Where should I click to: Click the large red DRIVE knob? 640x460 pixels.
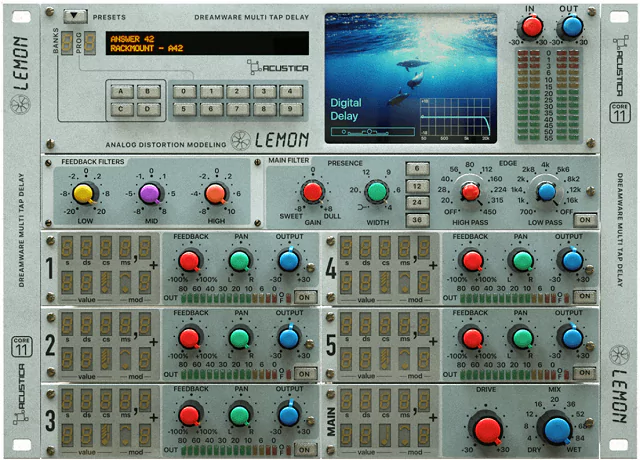click(x=487, y=429)
